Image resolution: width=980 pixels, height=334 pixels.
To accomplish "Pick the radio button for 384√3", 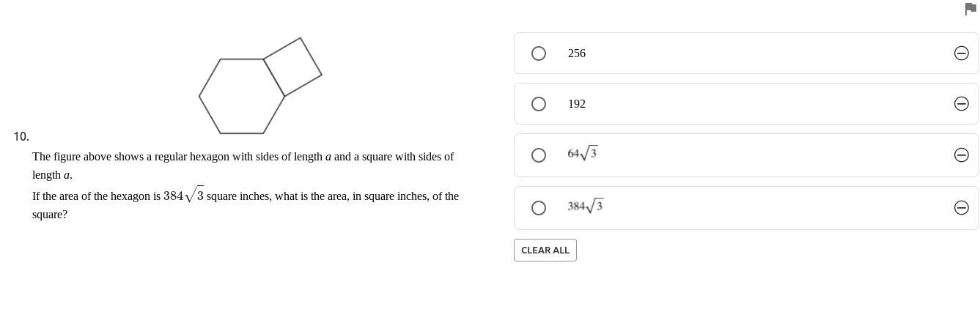I will click(539, 208).
